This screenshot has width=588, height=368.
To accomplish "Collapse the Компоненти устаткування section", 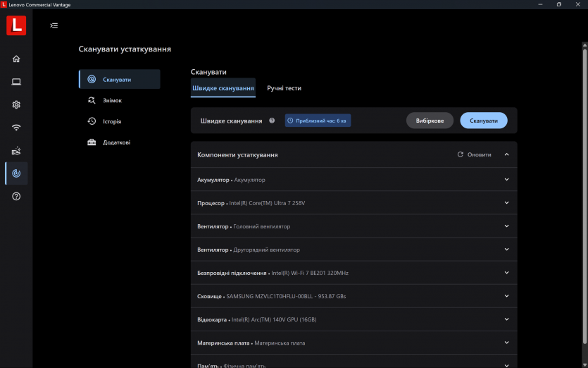I will (x=506, y=154).
